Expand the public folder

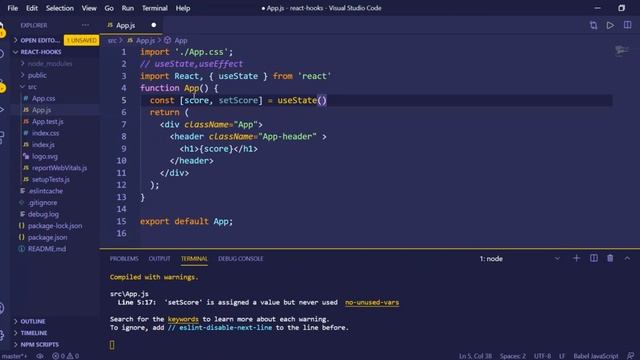[x=37, y=75]
